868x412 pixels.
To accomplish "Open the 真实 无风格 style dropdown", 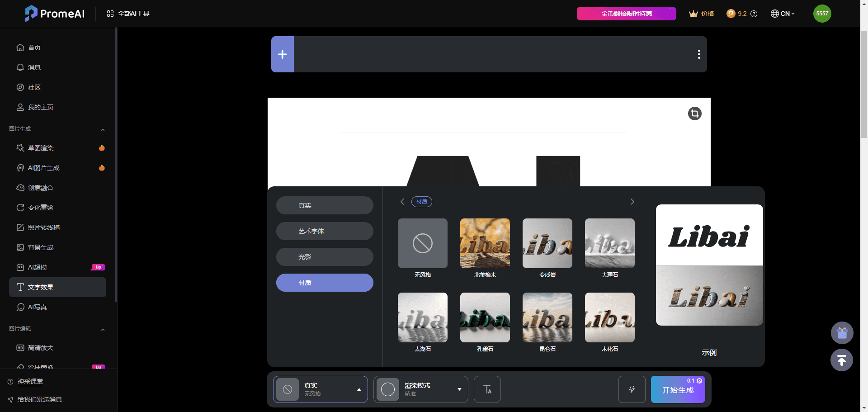I will click(321, 389).
